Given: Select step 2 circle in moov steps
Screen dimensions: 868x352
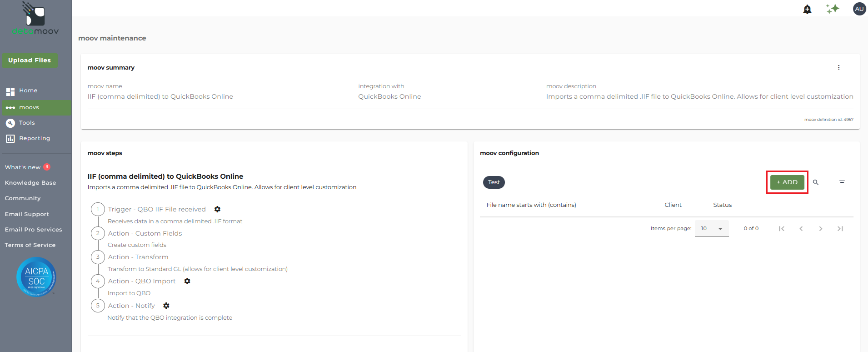Looking at the screenshot, I should (x=98, y=233).
